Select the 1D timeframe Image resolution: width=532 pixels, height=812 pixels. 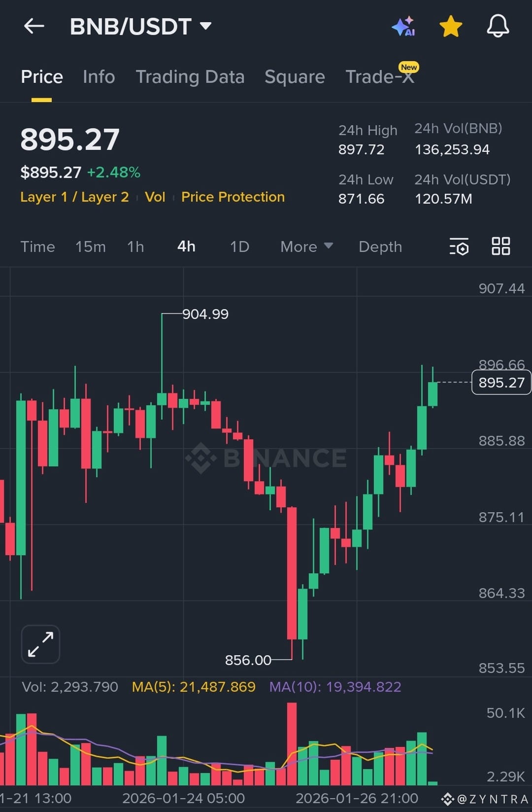point(239,247)
